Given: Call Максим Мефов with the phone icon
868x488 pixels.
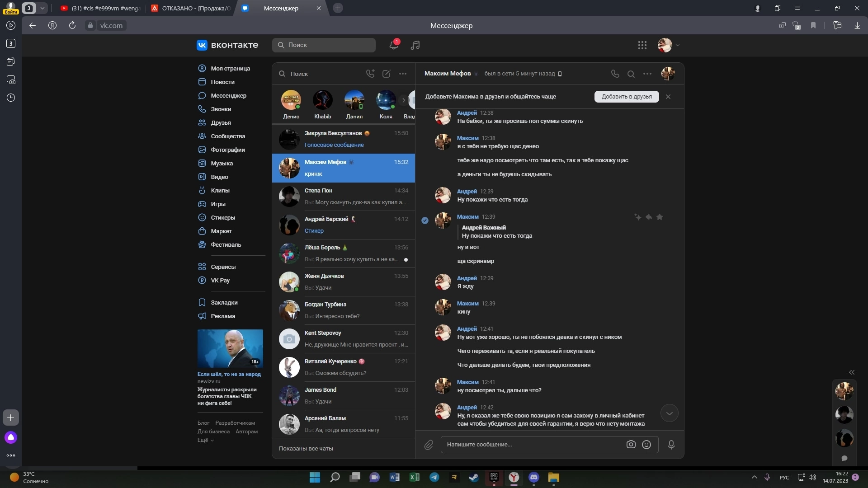Looking at the screenshot, I should coord(615,74).
